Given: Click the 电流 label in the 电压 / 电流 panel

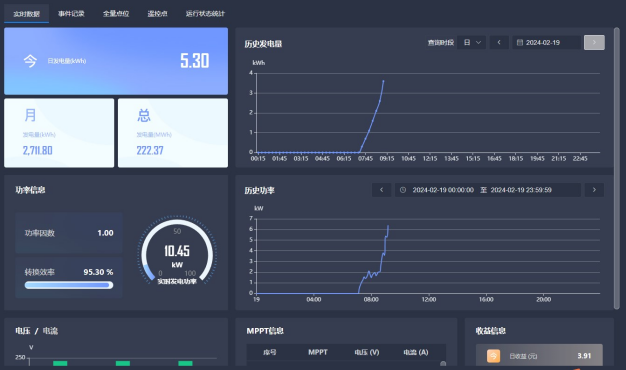Looking at the screenshot, I should 50,331.
